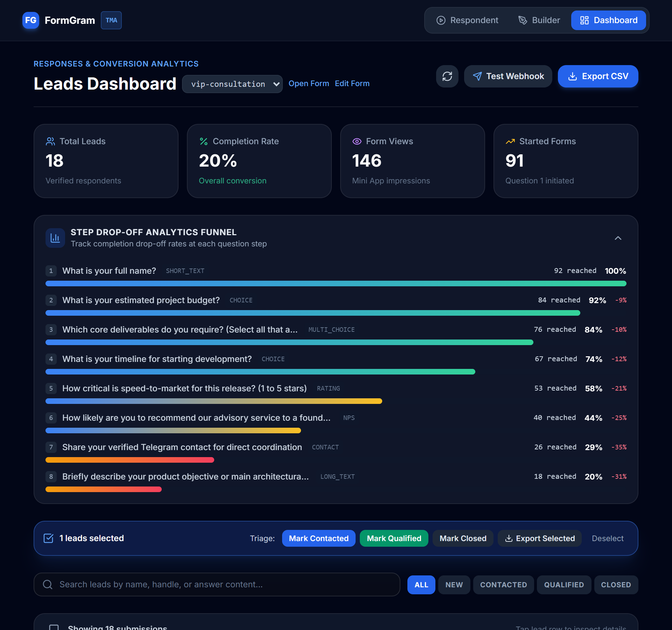Filter leads by CONTACTED status
The height and width of the screenshot is (630, 672).
(504, 585)
